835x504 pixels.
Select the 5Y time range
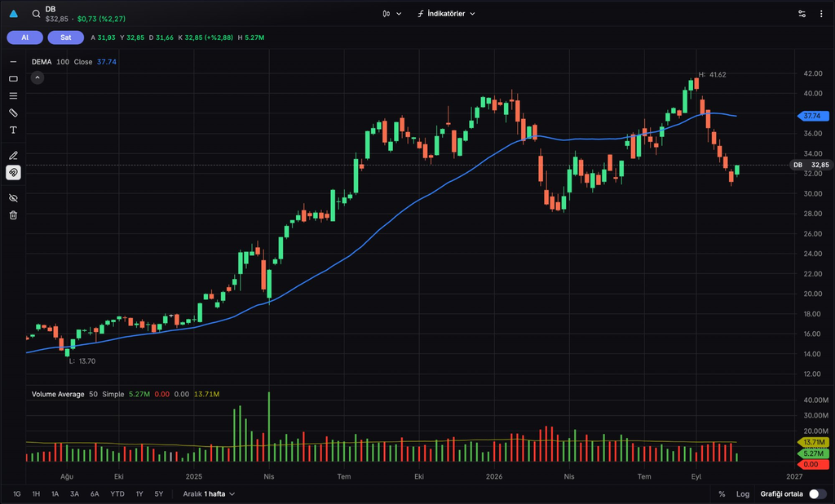pos(159,494)
